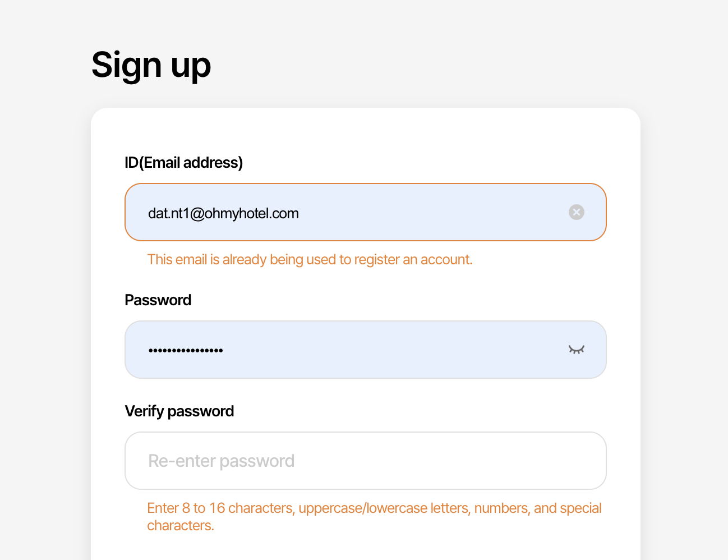Click the "Password" field label
This screenshot has width=728, height=560.
158,300
